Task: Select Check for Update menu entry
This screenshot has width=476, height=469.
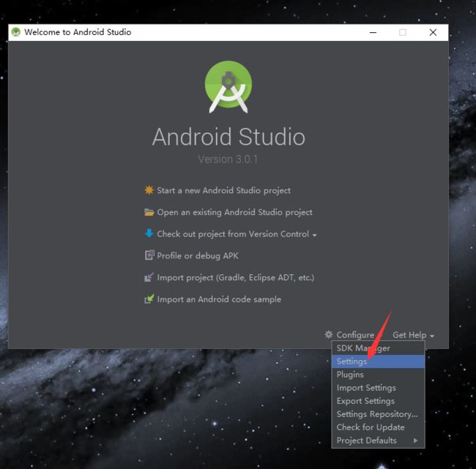Action: pos(378,427)
